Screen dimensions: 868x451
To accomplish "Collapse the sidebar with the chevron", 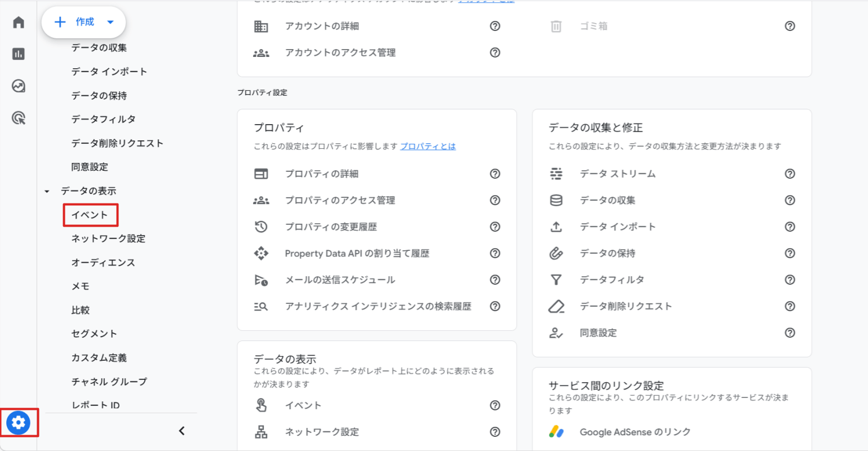I will click(x=181, y=430).
